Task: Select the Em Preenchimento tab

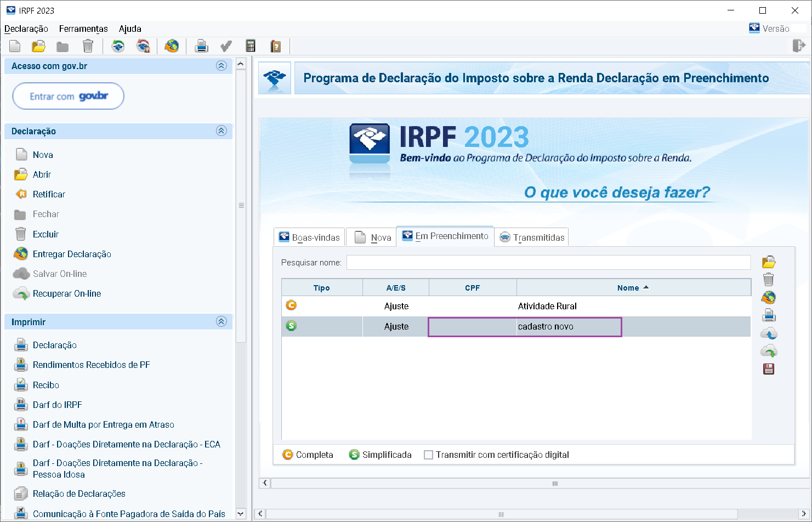Action: click(445, 236)
